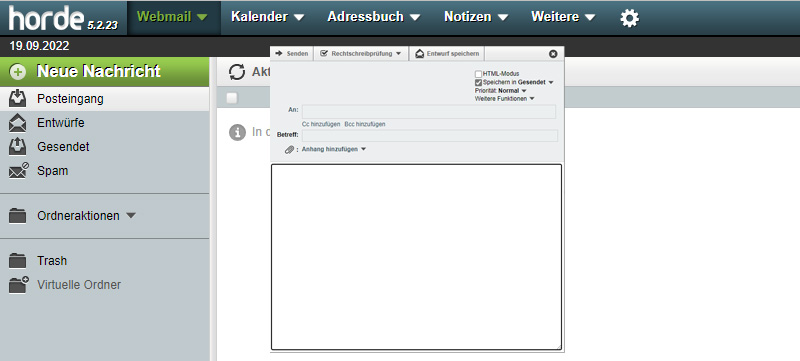The image size is (800, 361).
Task: Click the An recipient field
Action: [x=429, y=112]
